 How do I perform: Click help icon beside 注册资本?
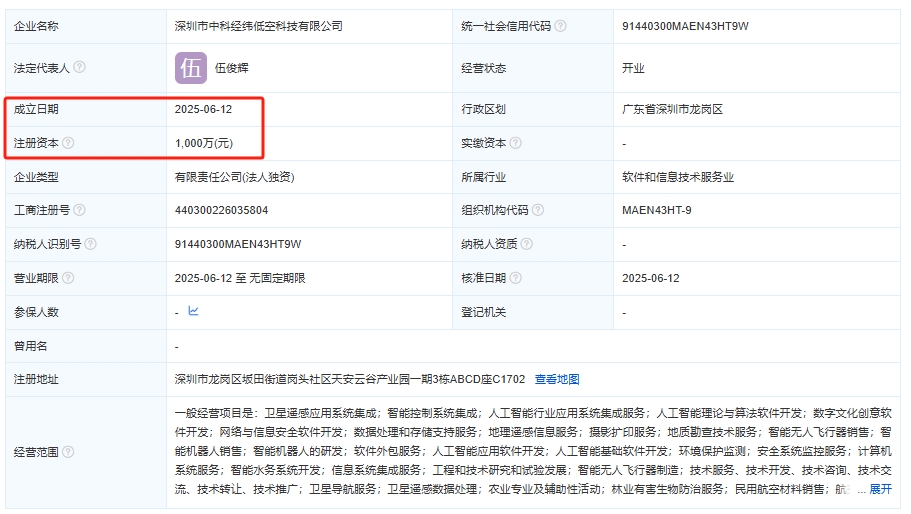[x=68, y=143]
